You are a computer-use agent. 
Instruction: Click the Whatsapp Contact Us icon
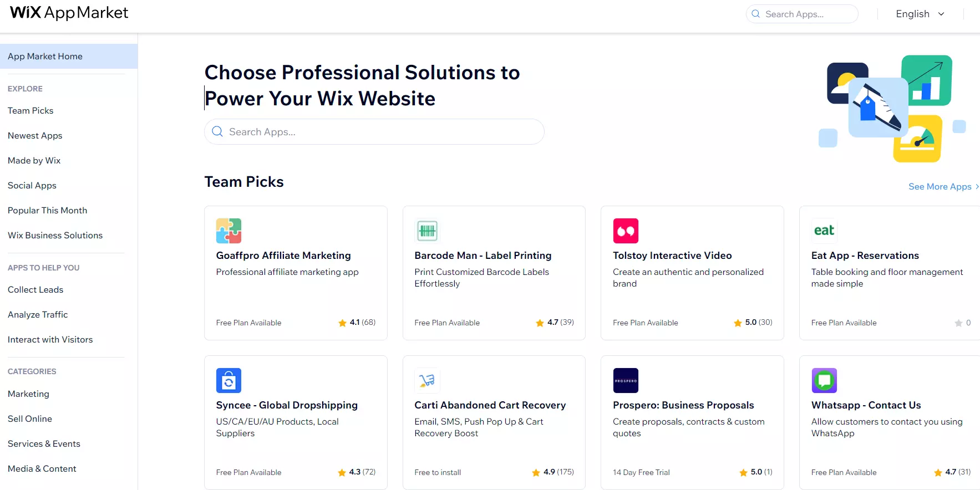tap(824, 381)
